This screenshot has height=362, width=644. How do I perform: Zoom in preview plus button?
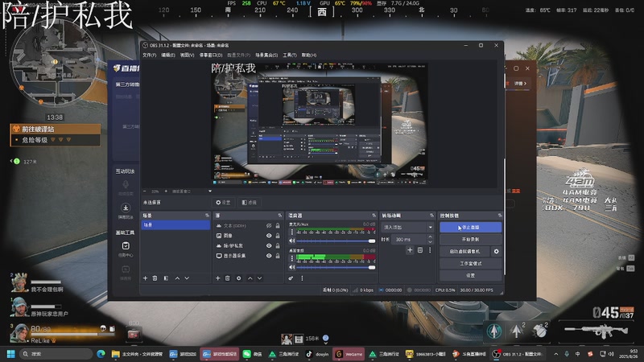pos(166,191)
